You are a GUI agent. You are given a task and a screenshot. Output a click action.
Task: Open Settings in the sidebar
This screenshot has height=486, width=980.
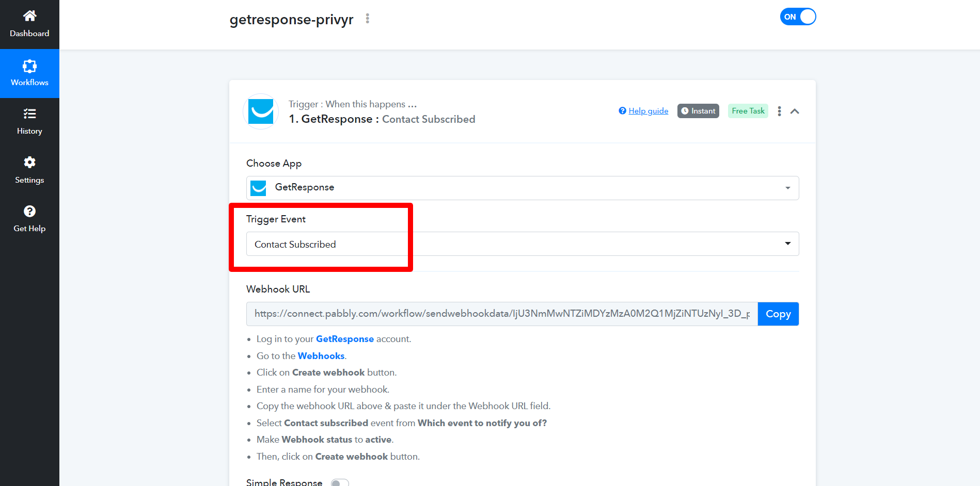tap(29, 171)
